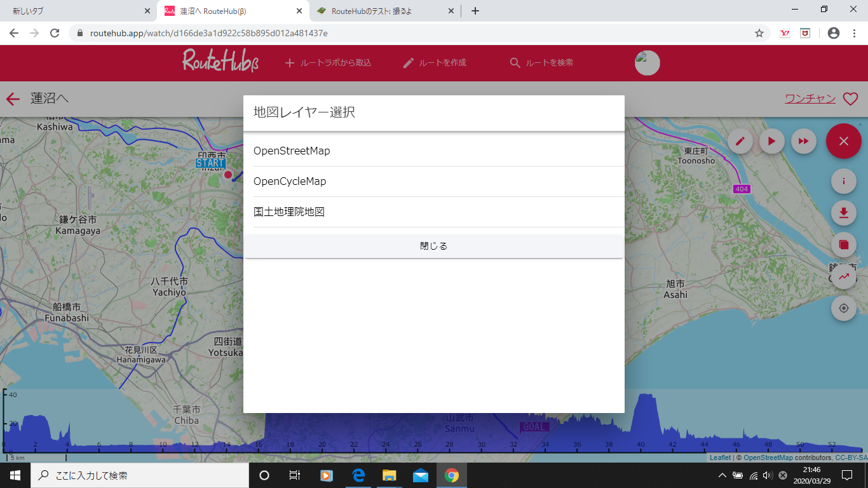Click the Windows taskbar search box
This screenshot has height=488, width=868.
click(x=140, y=475)
